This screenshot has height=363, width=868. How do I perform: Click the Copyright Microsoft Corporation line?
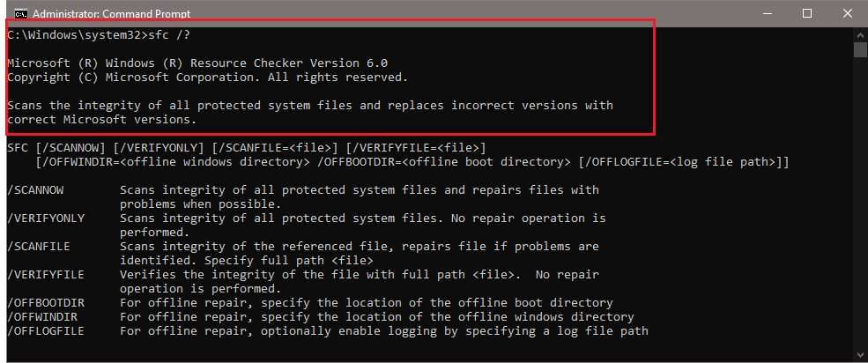(x=207, y=78)
